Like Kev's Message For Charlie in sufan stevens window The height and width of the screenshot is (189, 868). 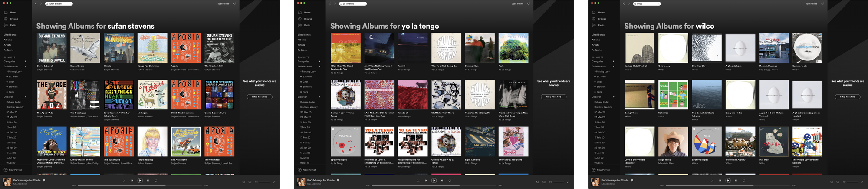(44, 180)
